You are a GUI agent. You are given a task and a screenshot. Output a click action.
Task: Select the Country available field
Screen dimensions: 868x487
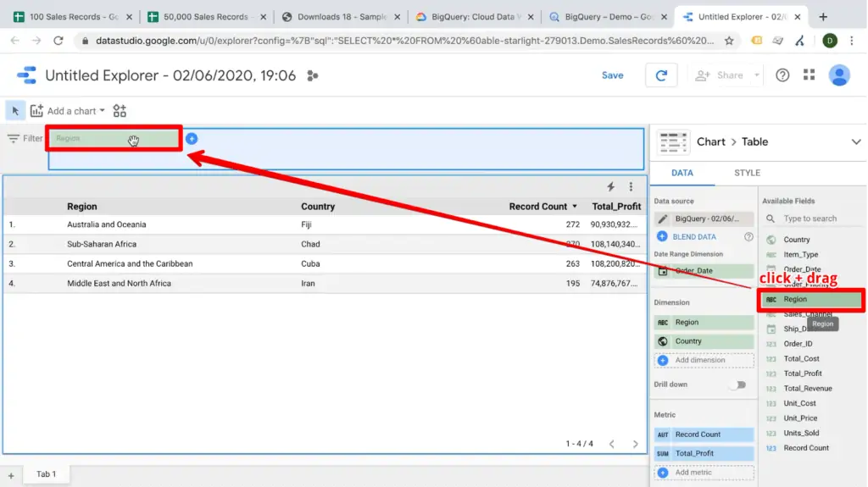797,240
